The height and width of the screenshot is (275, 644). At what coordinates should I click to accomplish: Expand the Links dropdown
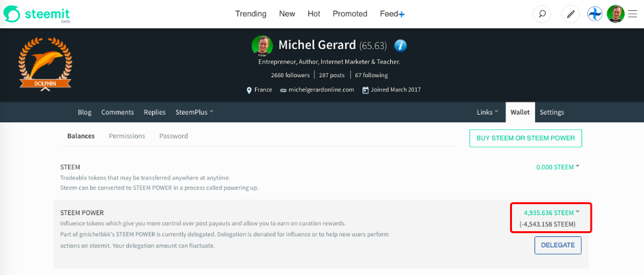[x=488, y=112]
